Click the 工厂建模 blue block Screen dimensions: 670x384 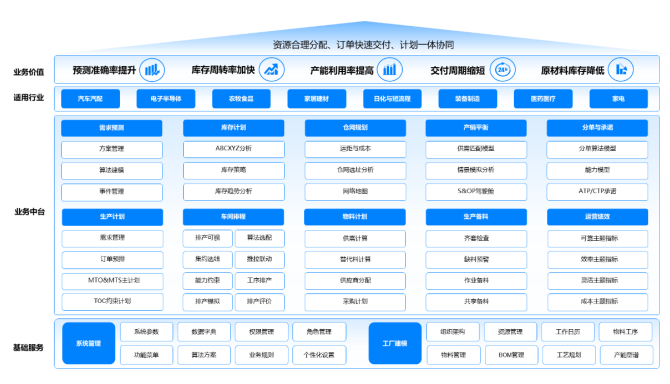[395, 343]
